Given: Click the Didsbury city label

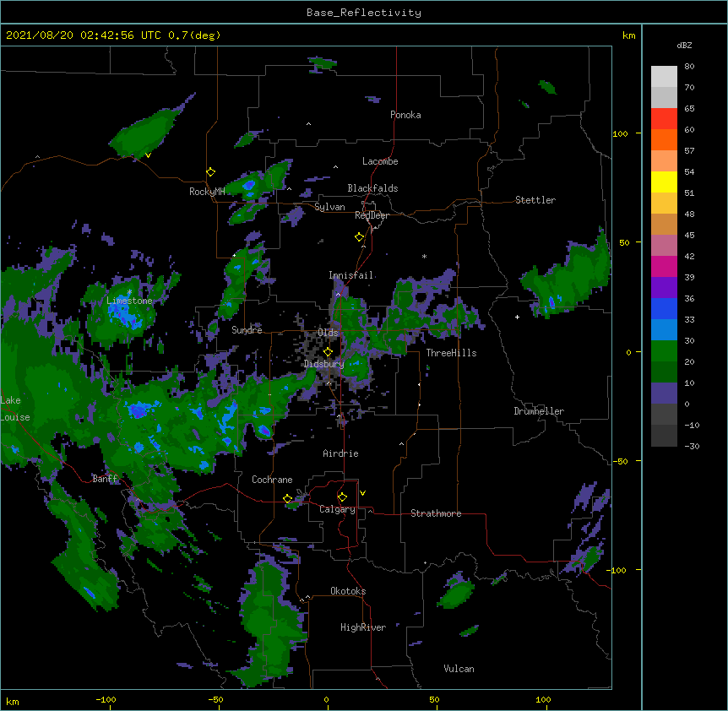Looking at the screenshot, I should pyautogui.click(x=324, y=364).
